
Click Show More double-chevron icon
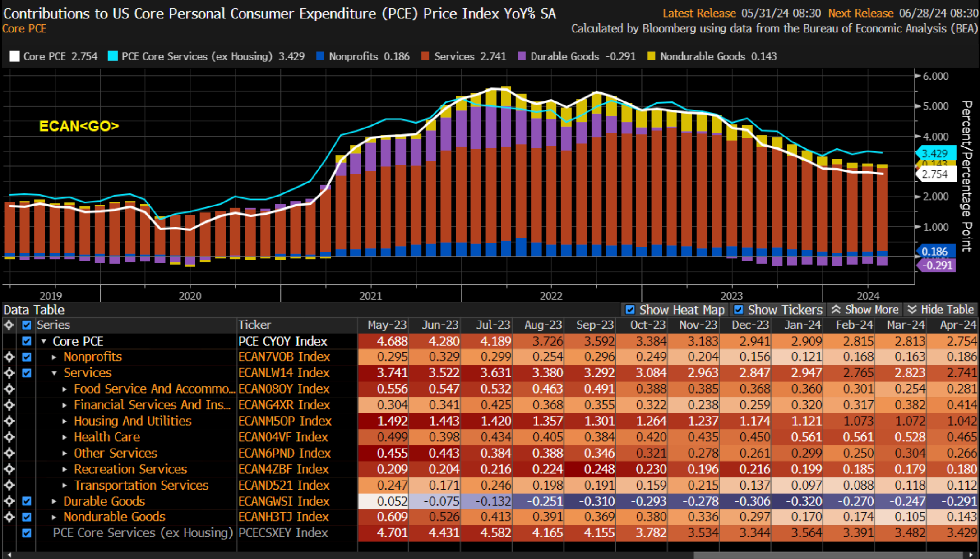coord(836,310)
